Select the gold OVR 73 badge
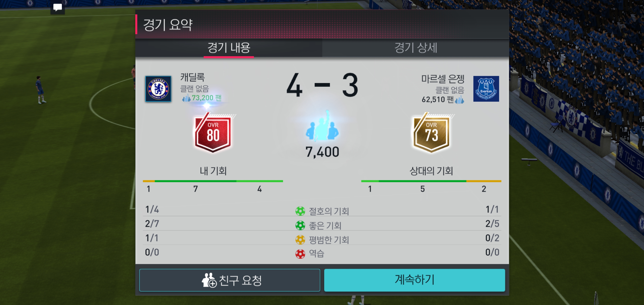Image resolution: width=644 pixels, height=305 pixels. click(432, 133)
